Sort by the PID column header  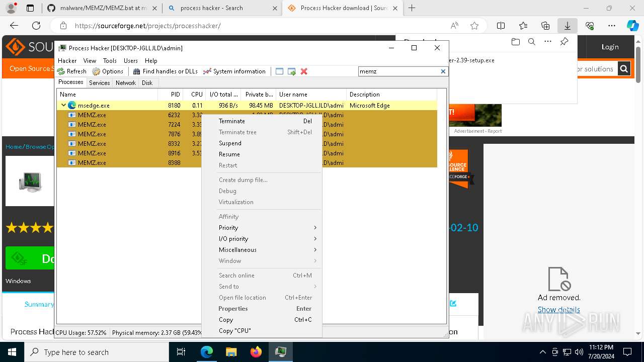(170, 95)
